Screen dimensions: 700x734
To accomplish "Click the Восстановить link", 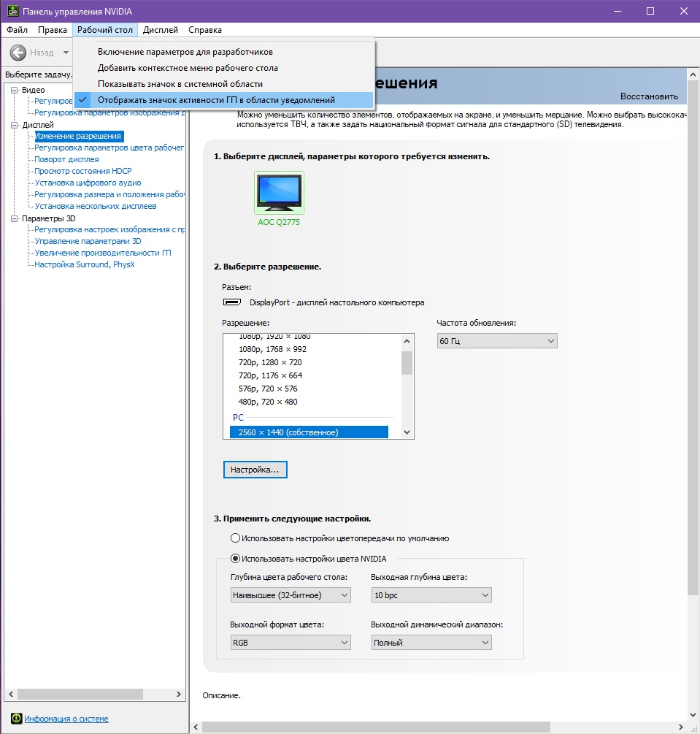I will coord(649,96).
